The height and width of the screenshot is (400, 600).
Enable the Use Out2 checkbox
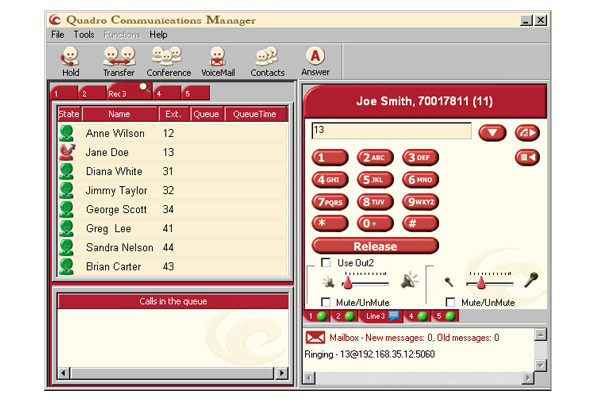[x=326, y=263]
